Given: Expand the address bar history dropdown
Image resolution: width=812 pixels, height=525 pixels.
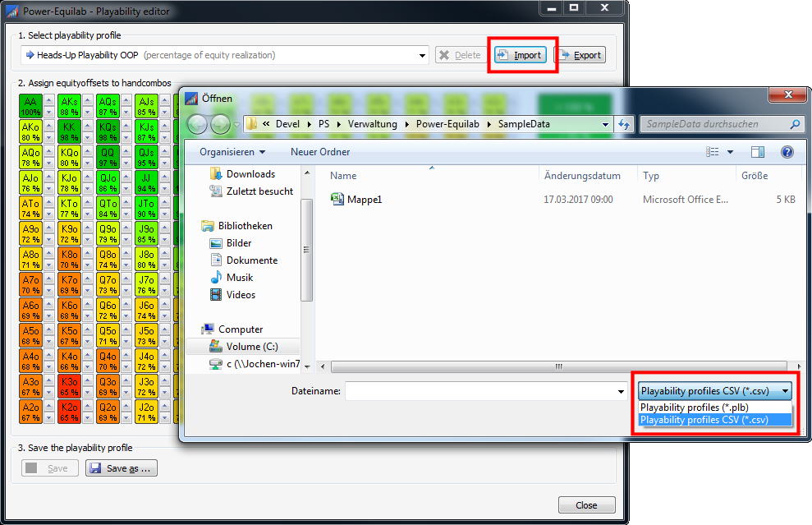Looking at the screenshot, I should click(605, 124).
